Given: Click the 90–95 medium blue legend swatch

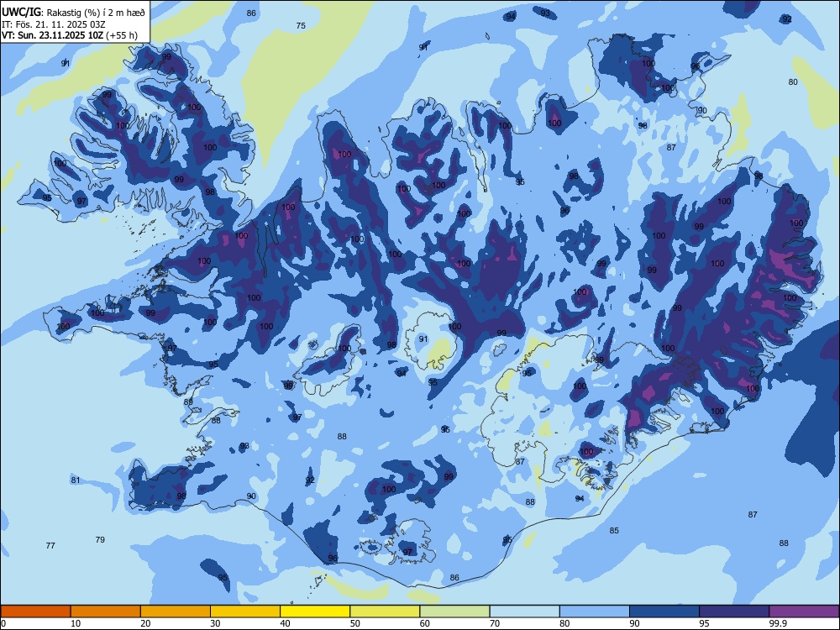Looking at the screenshot, I should click(x=664, y=612).
